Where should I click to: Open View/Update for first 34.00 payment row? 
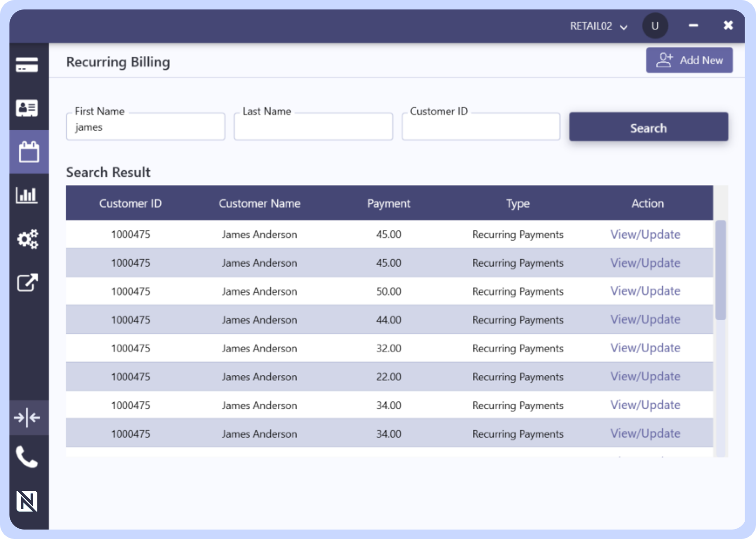tap(645, 405)
